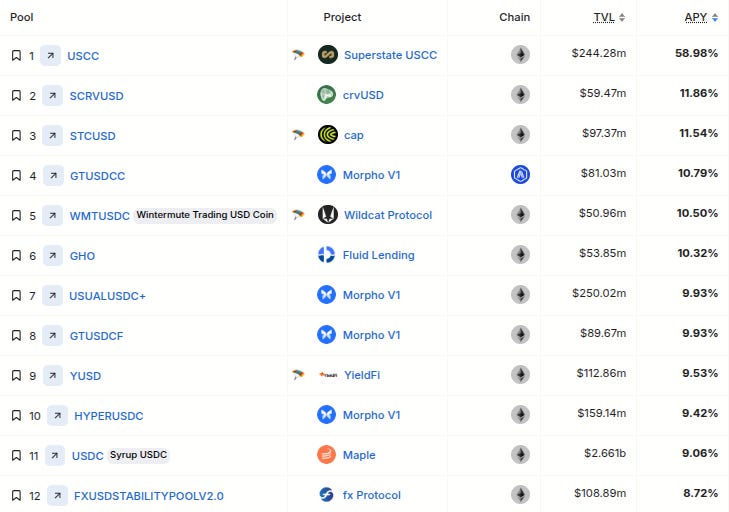This screenshot has height=512, width=729.
Task: Click the Superstate USCC project logo
Action: click(328, 55)
